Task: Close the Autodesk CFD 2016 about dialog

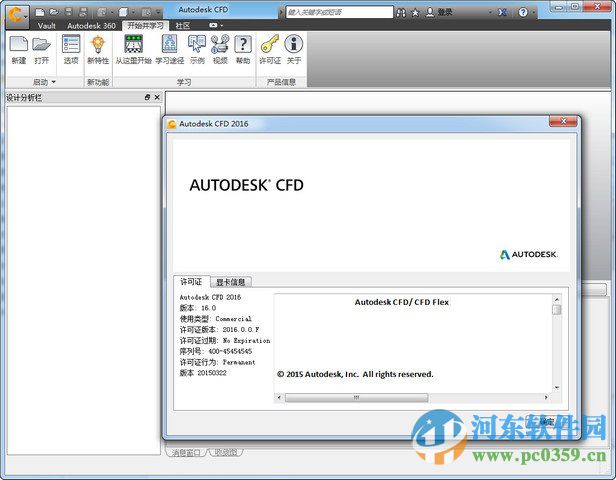Action: click(563, 121)
